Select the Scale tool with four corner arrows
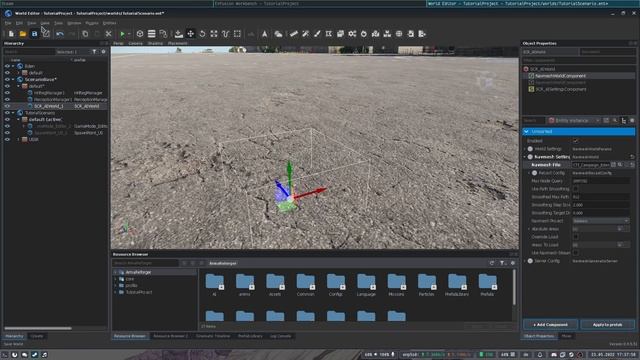 pos(214,34)
